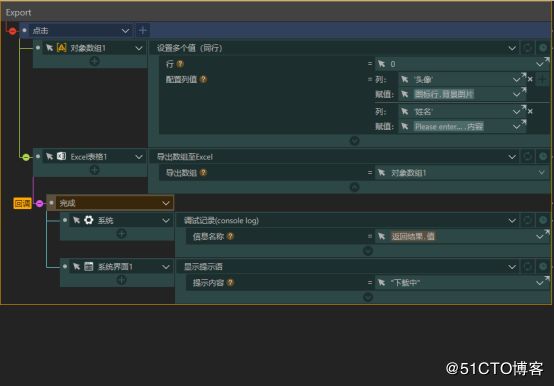This screenshot has height=386, width=554.
Task: Open expression editor arrow for 图标行.背景图片
Action: [x=523, y=90]
